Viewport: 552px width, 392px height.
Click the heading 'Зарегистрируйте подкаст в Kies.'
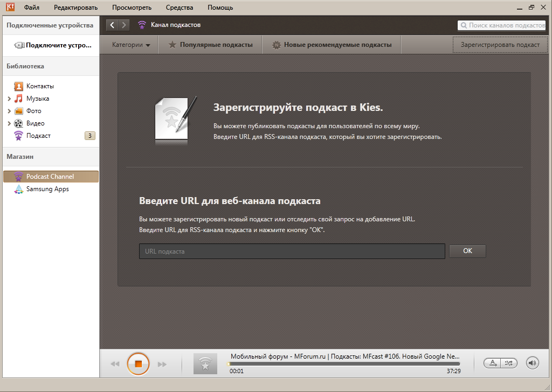coord(298,107)
